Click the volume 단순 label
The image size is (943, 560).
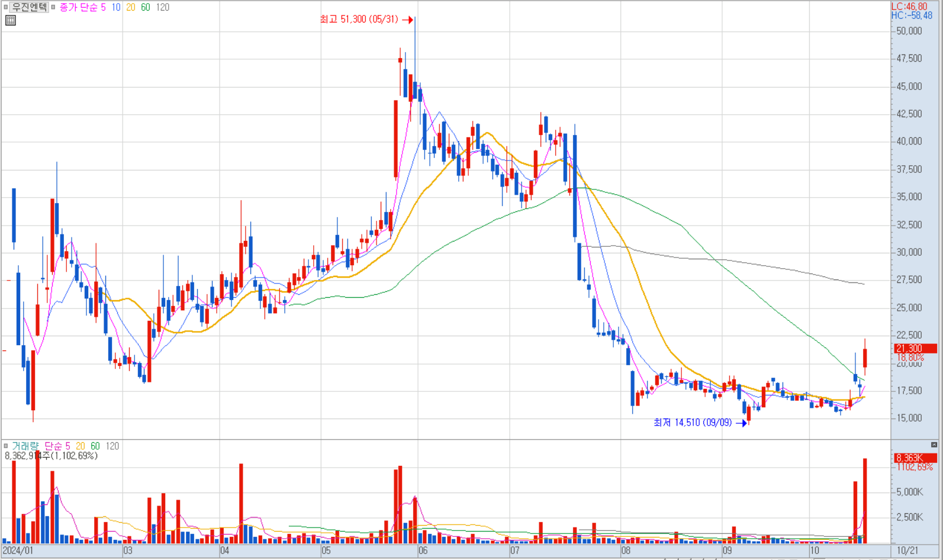pyautogui.click(x=54, y=446)
